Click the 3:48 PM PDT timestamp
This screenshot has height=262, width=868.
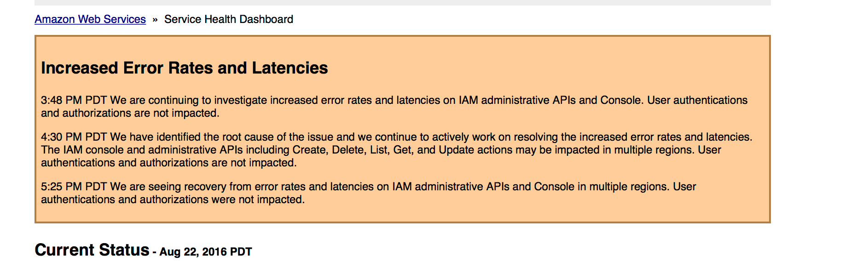[74, 100]
